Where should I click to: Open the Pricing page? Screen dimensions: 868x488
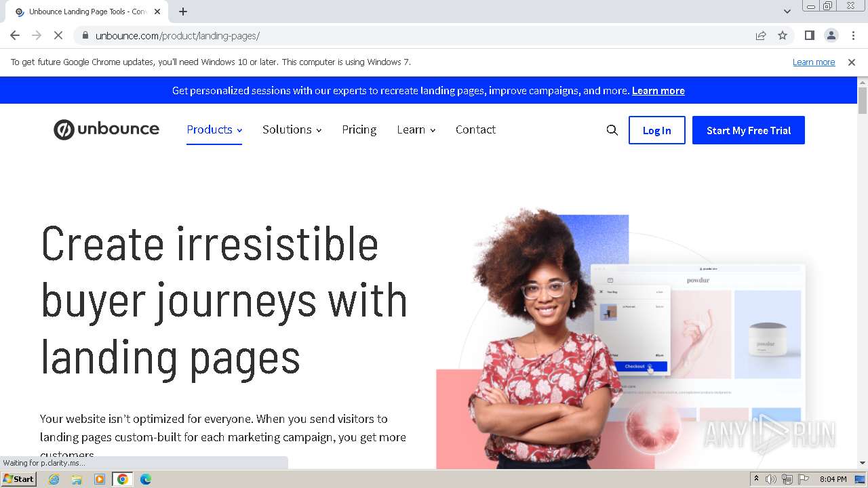(x=359, y=129)
